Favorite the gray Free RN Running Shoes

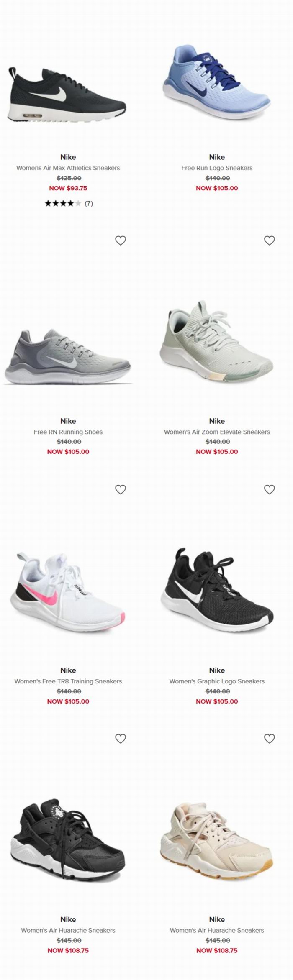pos(121,241)
